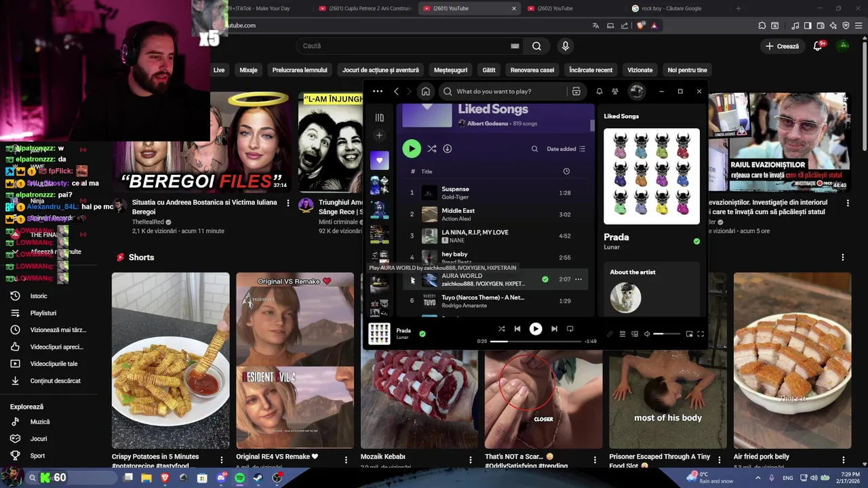Image resolution: width=868 pixels, height=488 pixels.
Task: Click the Spotify Browse icon in search bar
Action: click(576, 91)
